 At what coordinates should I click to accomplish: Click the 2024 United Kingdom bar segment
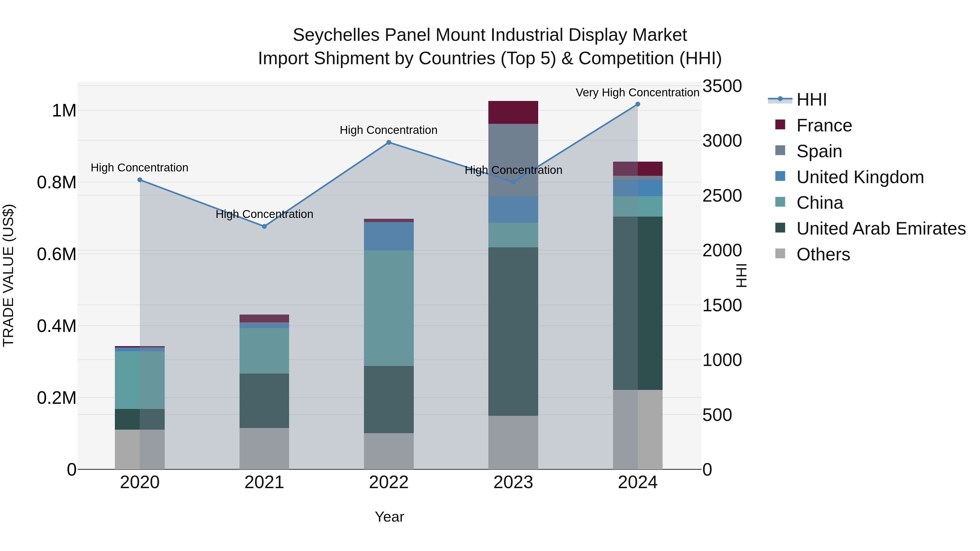pos(638,188)
